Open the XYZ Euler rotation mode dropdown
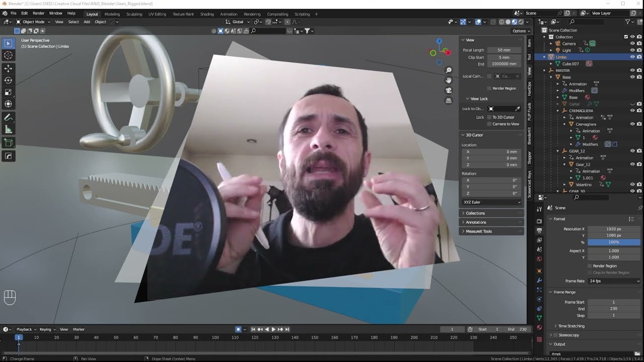Screen dimensions: 644x362 (492, 202)
